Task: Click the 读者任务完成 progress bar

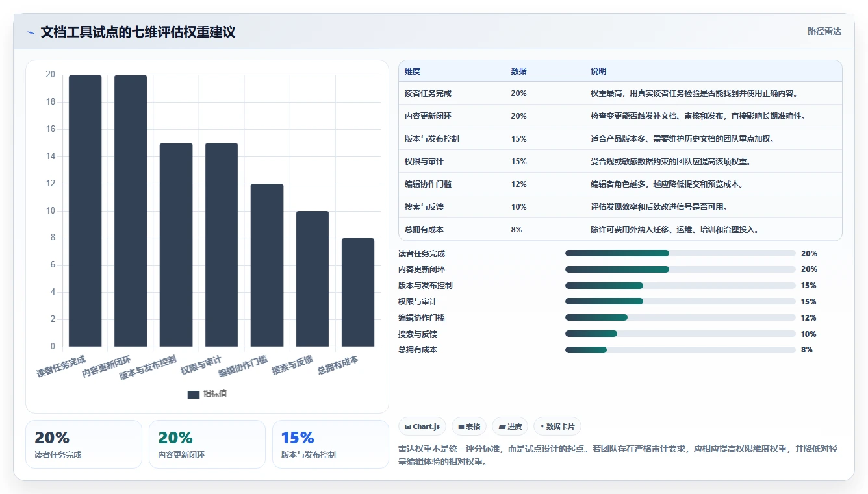Action: [x=680, y=253]
